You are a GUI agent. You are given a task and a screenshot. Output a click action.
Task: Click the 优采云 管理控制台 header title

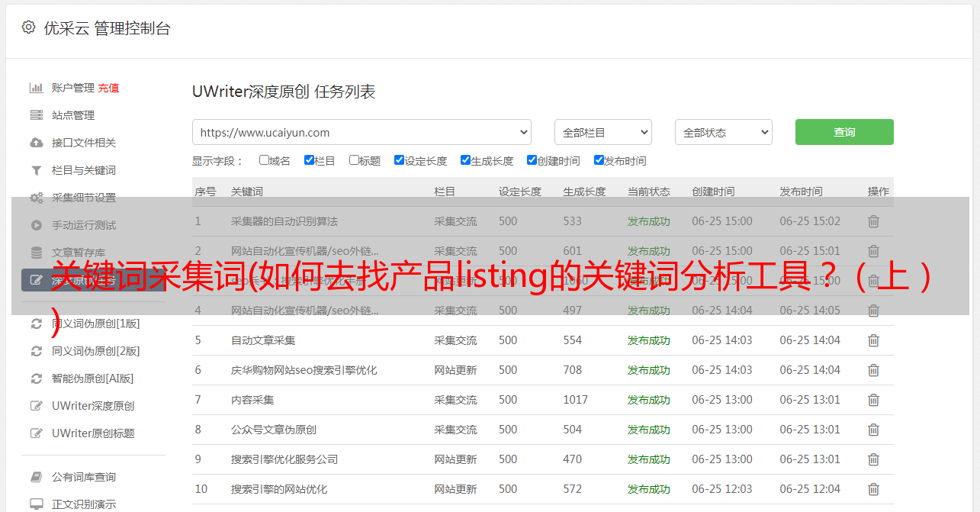click(107, 28)
